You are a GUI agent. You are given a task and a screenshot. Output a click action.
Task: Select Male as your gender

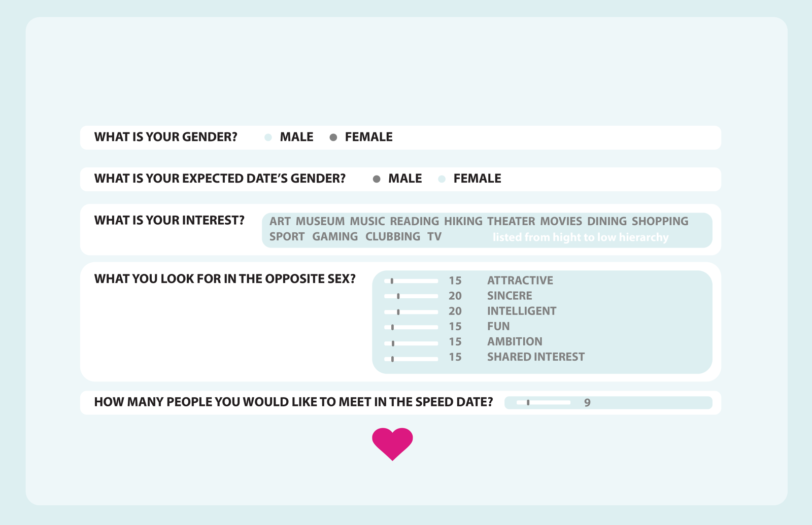click(x=268, y=137)
